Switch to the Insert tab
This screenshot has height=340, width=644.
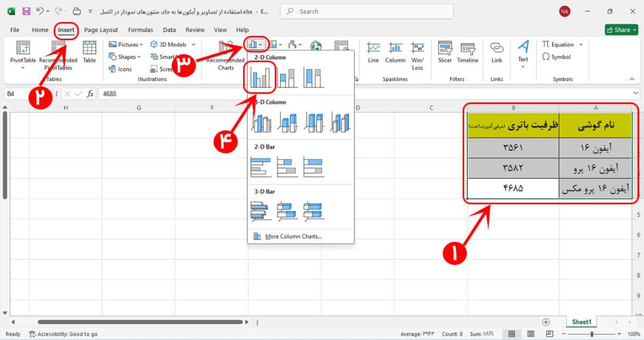[x=66, y=30]
